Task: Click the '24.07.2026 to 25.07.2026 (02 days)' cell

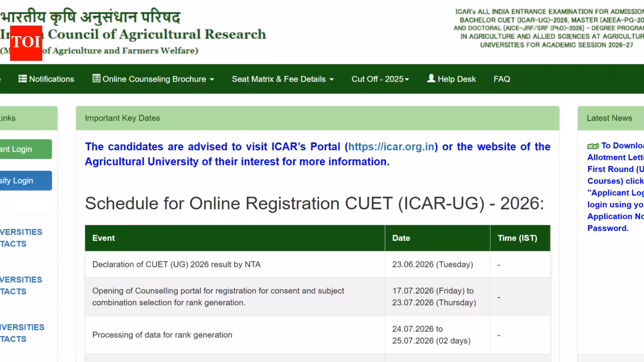Action: click(x=438, y=335)
